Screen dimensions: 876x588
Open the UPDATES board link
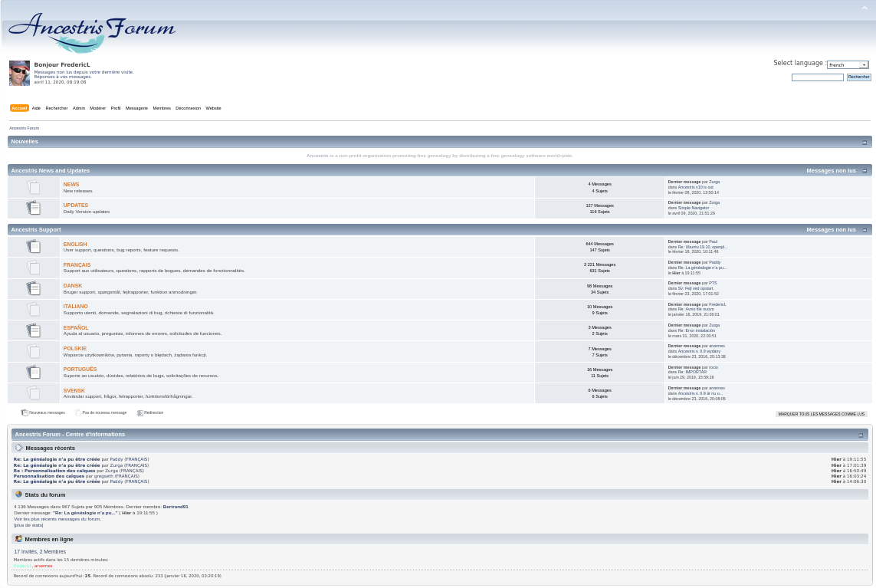pos(75,205)
